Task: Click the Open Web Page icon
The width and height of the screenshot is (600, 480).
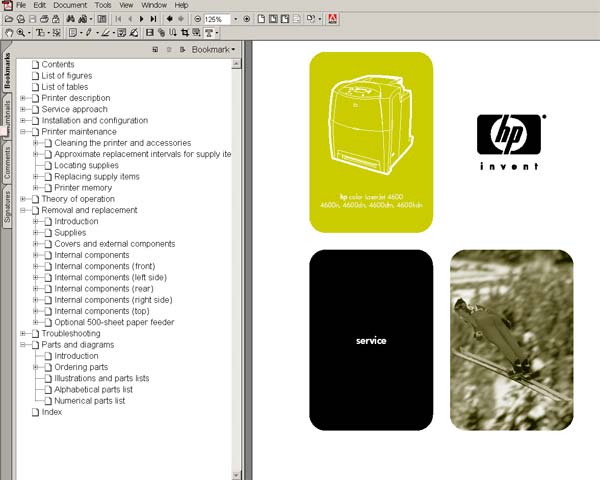Action: point(21,19)
